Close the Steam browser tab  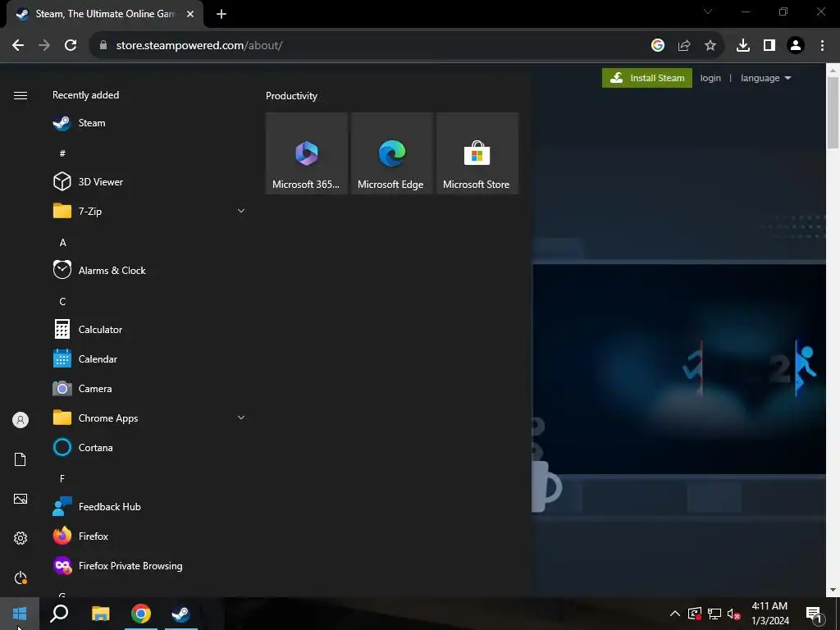(x=190, y=15)
